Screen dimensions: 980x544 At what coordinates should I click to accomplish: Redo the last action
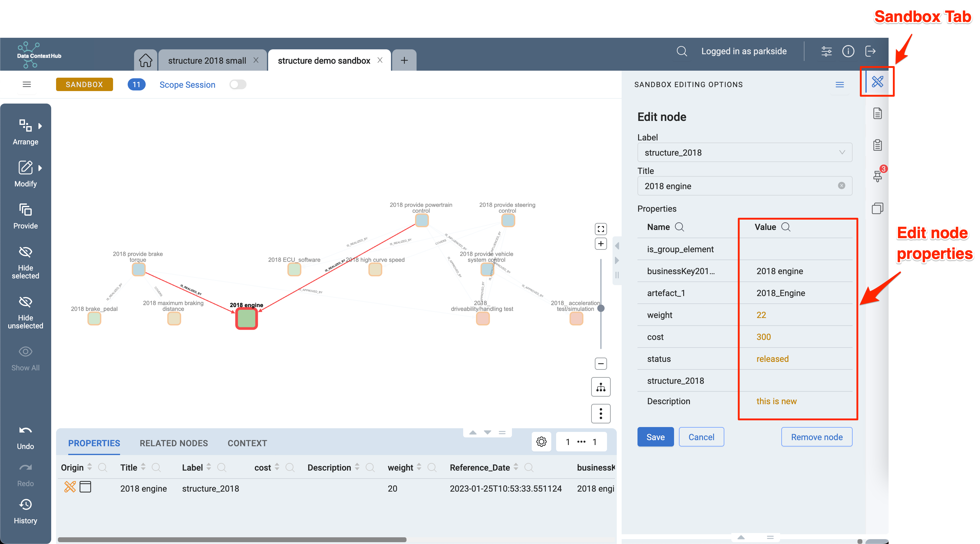pos(26,475)
